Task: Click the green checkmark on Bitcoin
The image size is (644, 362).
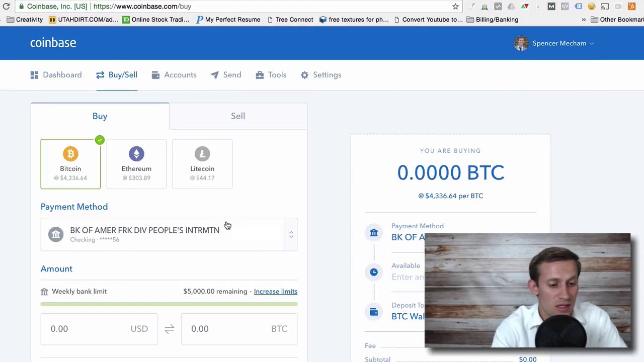Action: coord(100,140)
